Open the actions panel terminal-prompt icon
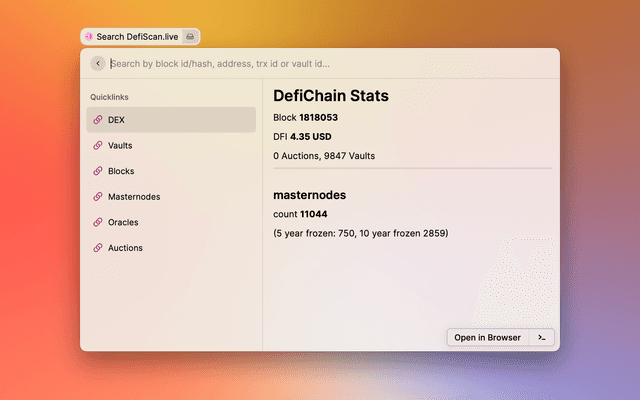The width and height of the screenshot is (640, 400). pos(541,338)
